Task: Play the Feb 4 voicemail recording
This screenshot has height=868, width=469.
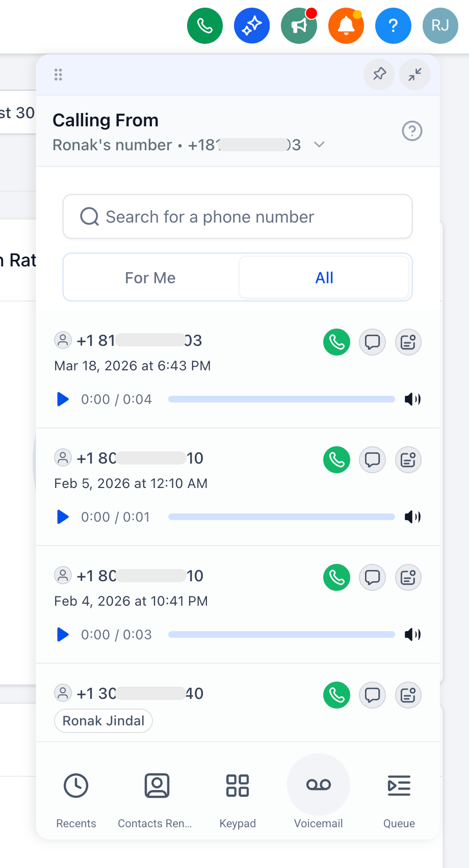Action: tap(62, 634)
